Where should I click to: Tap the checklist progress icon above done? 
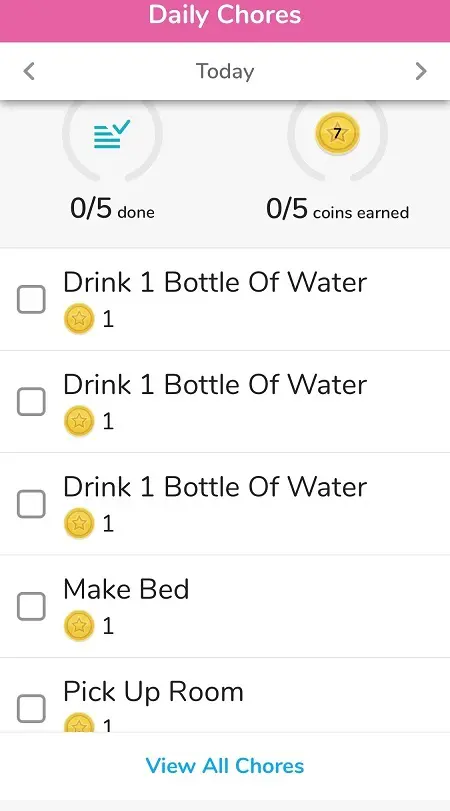coord(112,134)
